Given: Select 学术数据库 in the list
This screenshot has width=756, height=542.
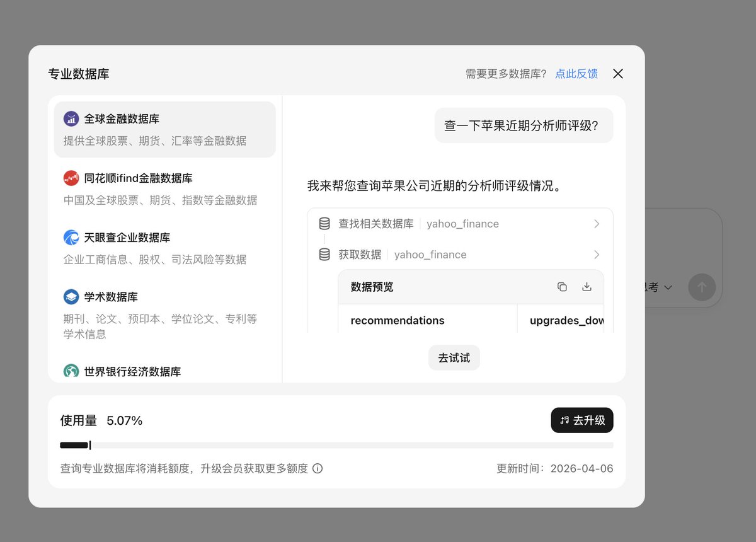Looking at the screenshot, I should click(x=165, y=314).
